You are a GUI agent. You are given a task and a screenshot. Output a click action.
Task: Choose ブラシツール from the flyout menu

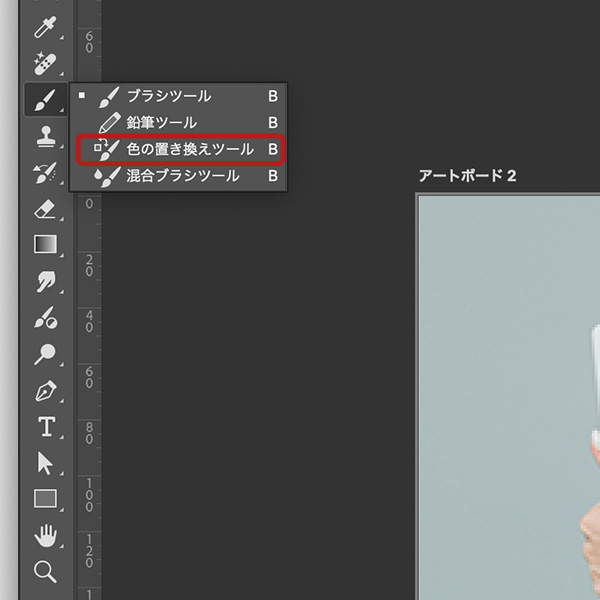tap(169, 97)
